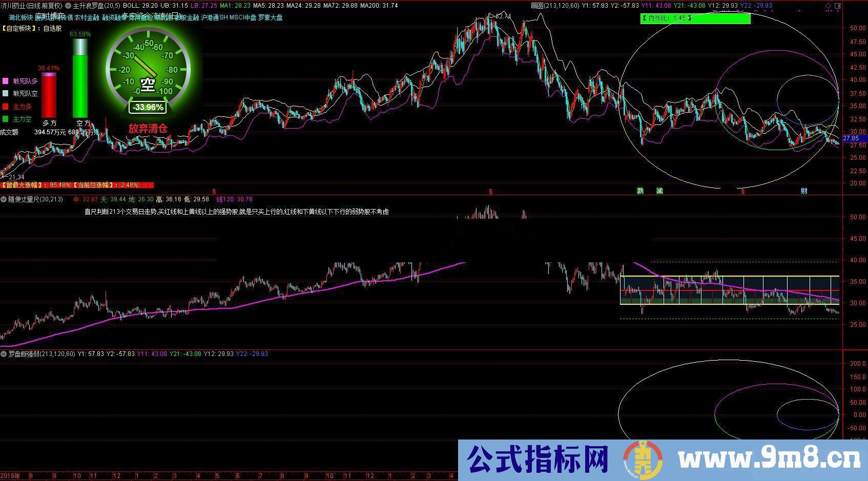The image size is (868, 481).
Task: Click the MA200: 31.74 value
Action: [379, 6]
